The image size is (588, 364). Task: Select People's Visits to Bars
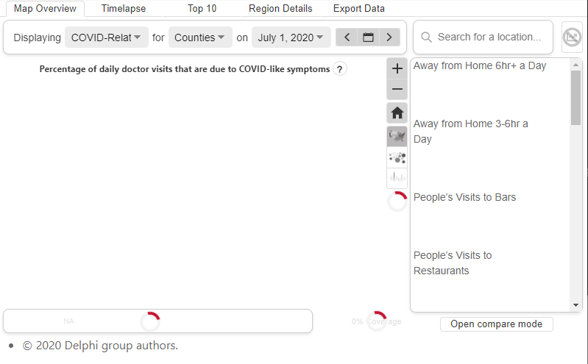[x=464, y=197]
